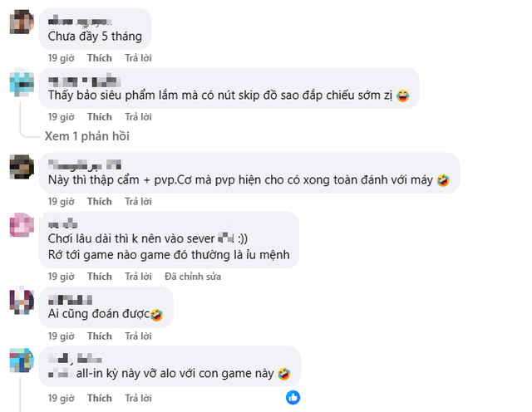Click avatar beside the 'siêu phẩm' comment
The height and width of the screenshot is (412, 532).
pos(22,82)
